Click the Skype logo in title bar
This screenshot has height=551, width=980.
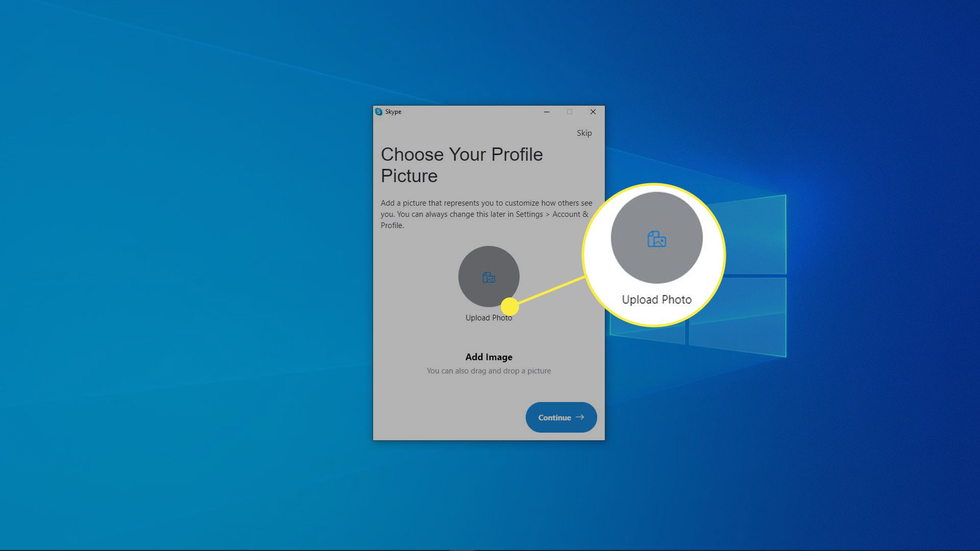tap(378, 112)
